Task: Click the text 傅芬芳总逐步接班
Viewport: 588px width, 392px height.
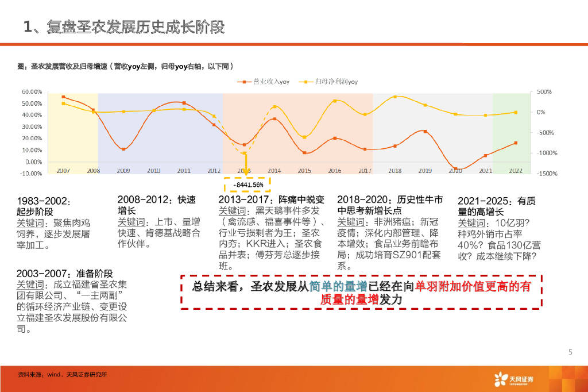Action: tap(269, 260)
